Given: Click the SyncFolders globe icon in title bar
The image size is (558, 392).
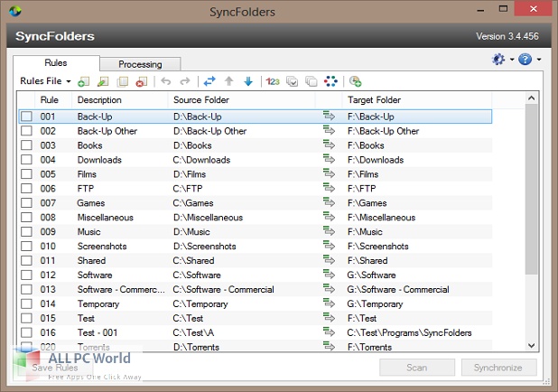Looking at the screenshot, I should [15, 11].
